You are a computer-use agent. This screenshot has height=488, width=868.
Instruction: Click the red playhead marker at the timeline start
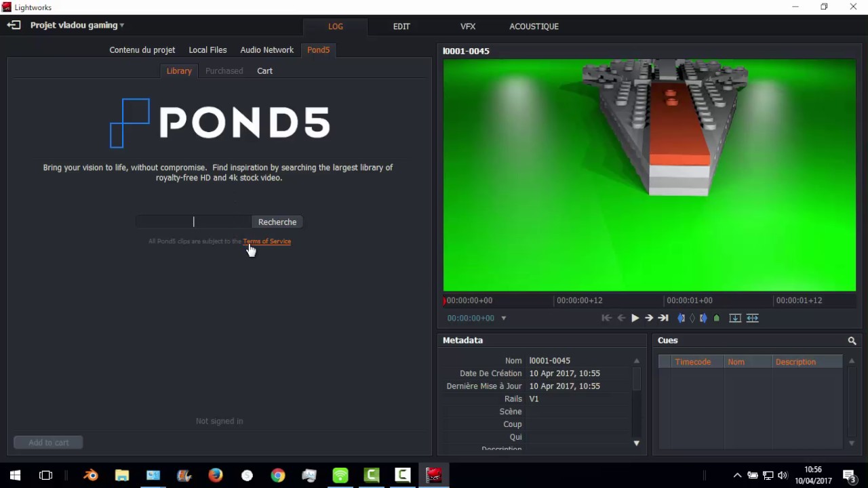(444, 300)
